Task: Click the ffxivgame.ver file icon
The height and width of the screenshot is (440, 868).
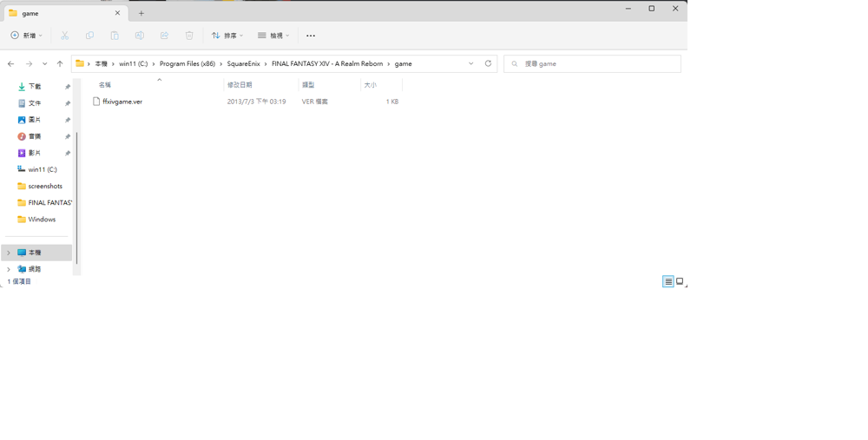Action: pyautogui.click(x=96, y=102)
